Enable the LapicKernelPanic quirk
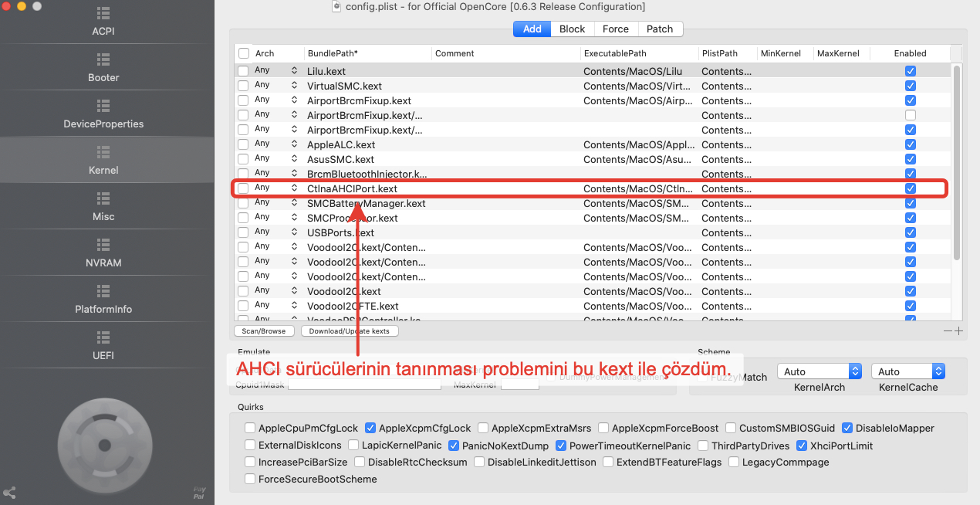Screen dimensions: 980x505 point(353,446)
